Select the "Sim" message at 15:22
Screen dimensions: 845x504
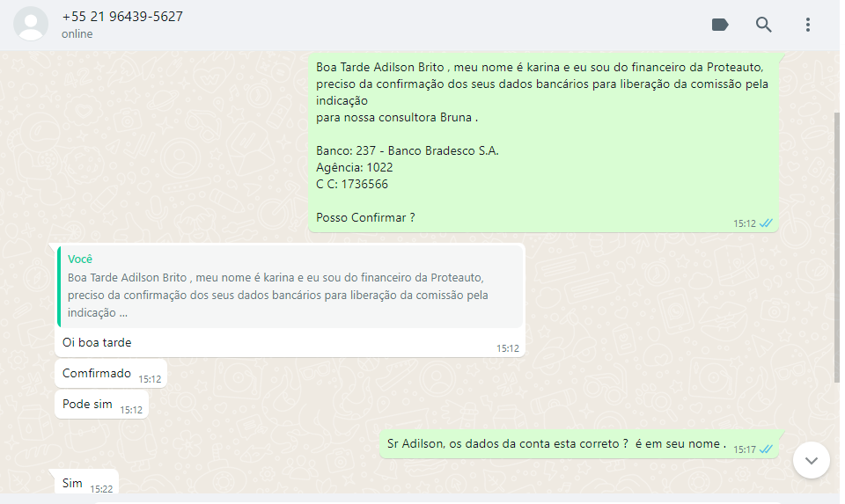72,483
